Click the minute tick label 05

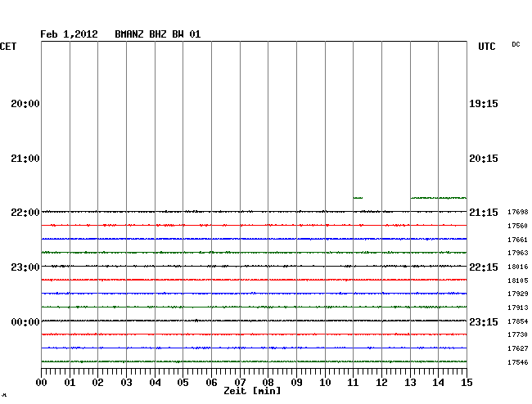coord(183,383)
